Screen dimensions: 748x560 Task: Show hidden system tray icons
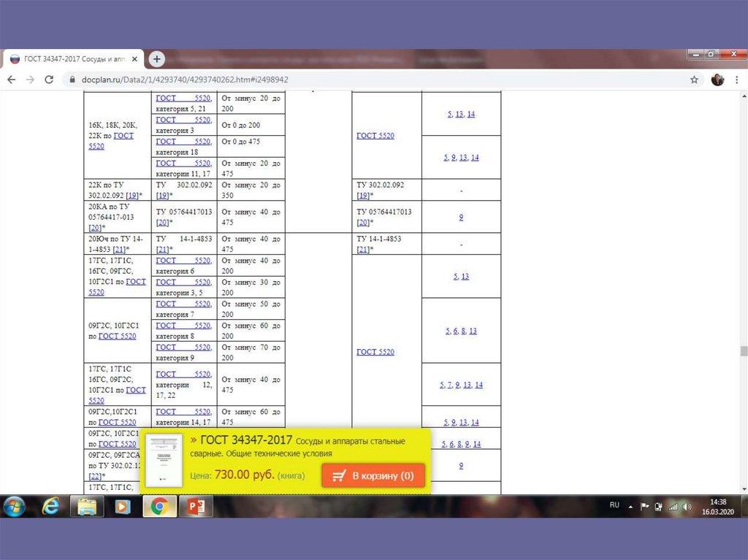pos(630,506)
